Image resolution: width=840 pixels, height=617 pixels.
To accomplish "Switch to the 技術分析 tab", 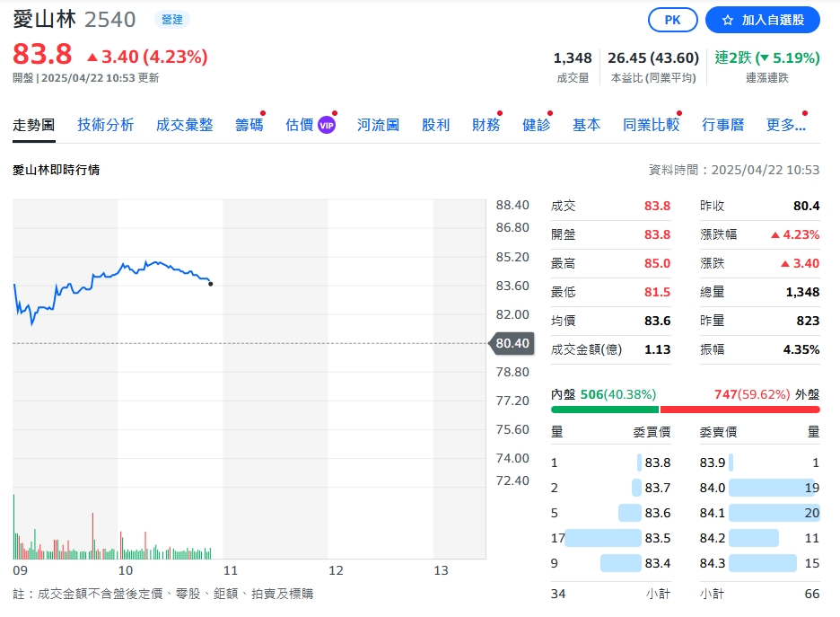I will [105, 125].
